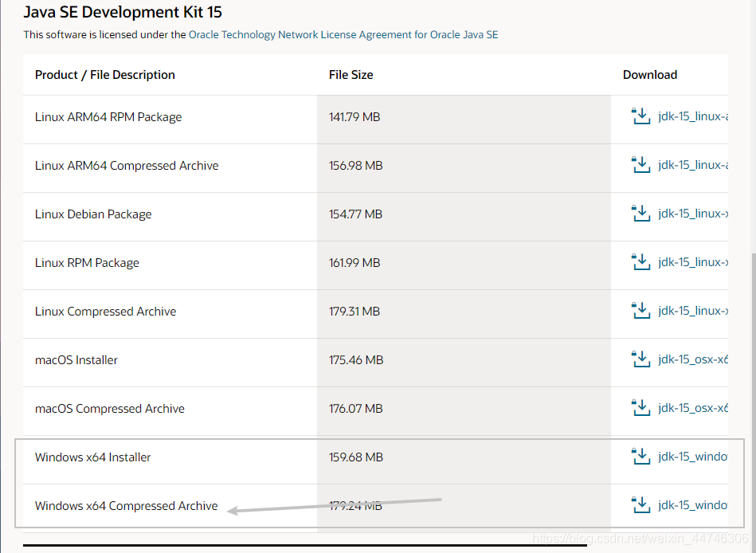
Task: Click the Product / File Description column header
Action: pos(105,75)
